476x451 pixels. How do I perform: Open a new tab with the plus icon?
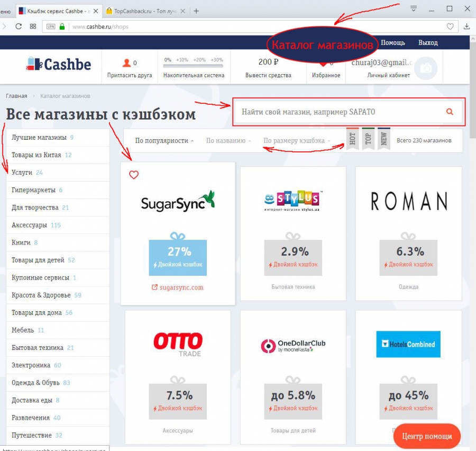pyautogui.click(x=196, y=11)
